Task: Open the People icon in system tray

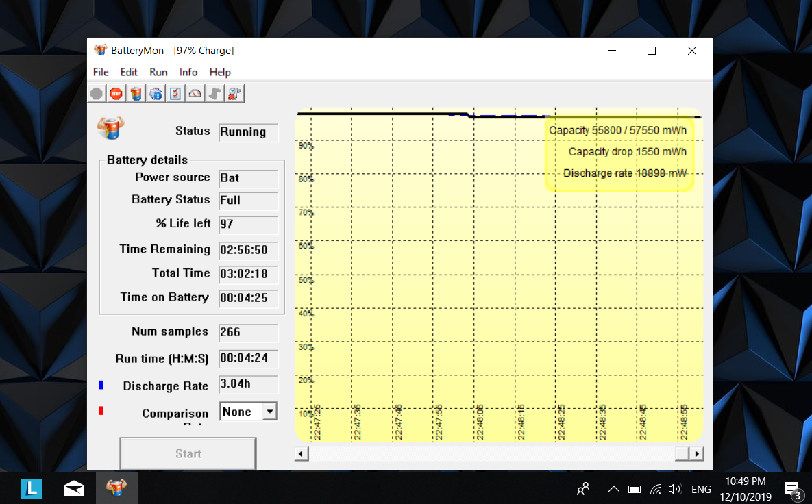Action: [583, 489]
